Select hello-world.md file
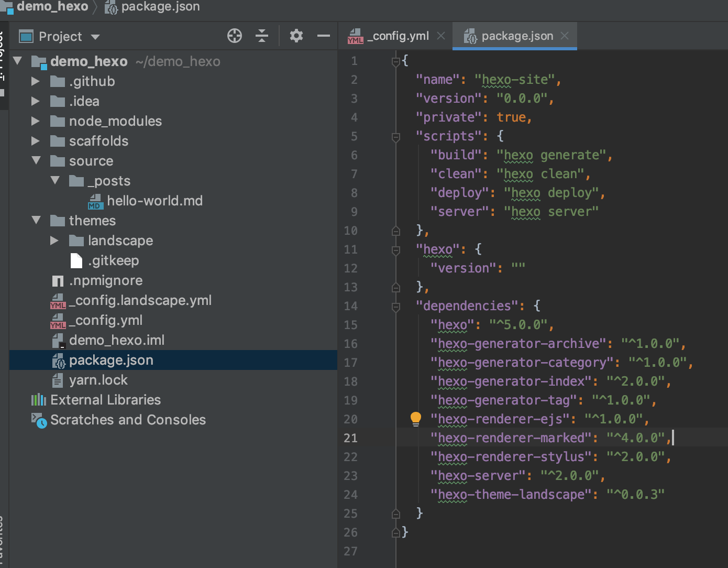728x568 pixels. (155, 201)
